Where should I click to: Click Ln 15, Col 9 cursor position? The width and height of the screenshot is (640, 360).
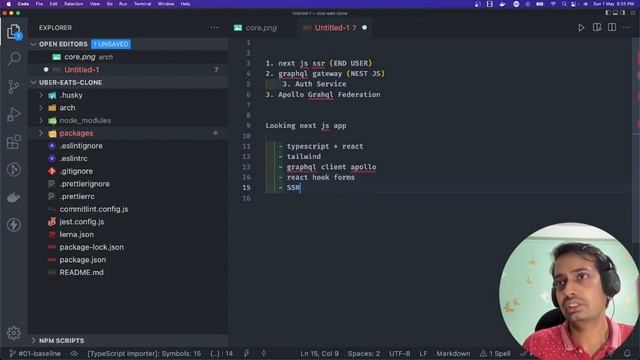pyautogui.click(x=319, y=353)
